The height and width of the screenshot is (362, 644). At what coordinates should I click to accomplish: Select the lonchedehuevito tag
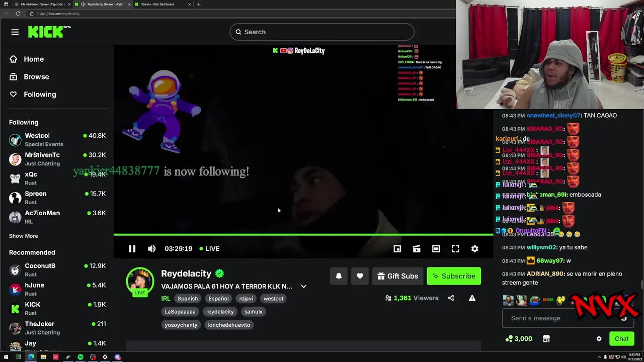pos(229,325)
